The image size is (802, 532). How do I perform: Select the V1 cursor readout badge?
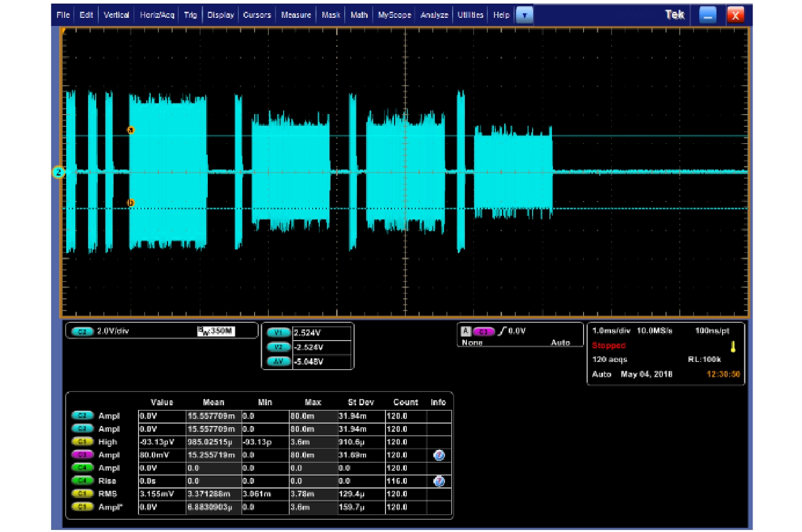[x=278, y=333]
